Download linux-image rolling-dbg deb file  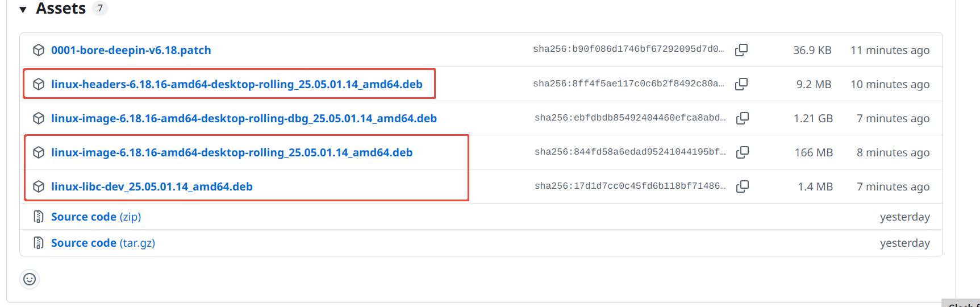tap(244, 118)
